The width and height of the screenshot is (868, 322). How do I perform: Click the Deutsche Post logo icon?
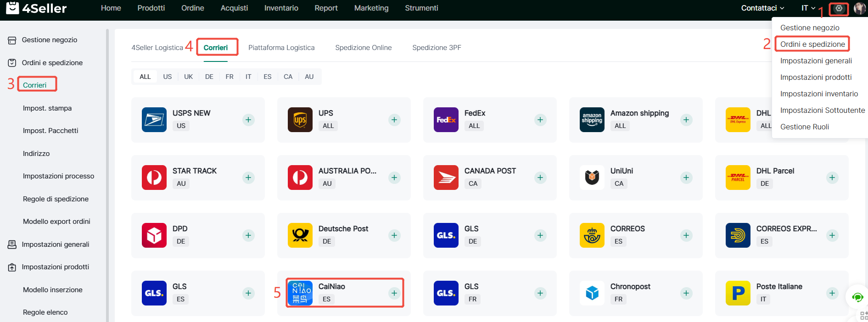coord(300,235)
